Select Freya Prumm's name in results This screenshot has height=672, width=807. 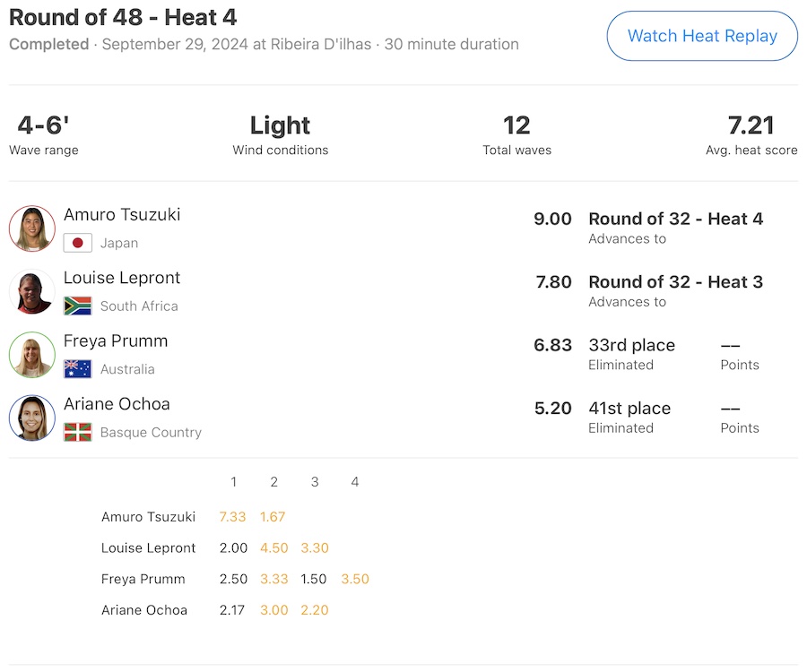tap(116, 341)
